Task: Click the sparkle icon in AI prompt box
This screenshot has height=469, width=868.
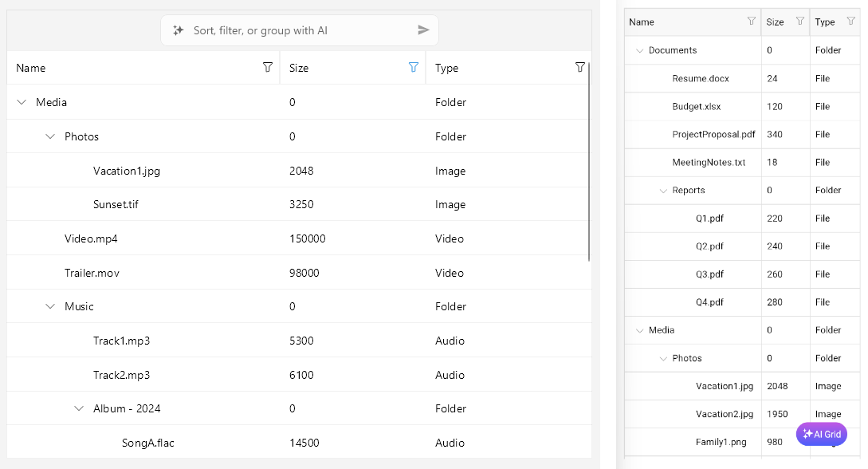Action: (179, 30)
